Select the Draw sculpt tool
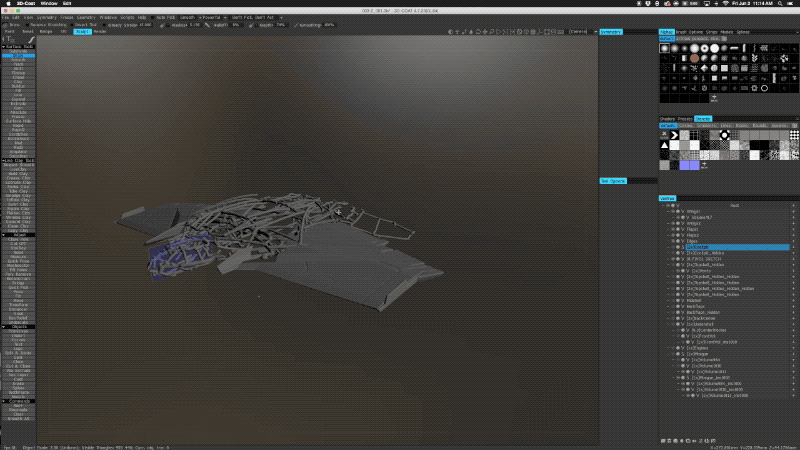The image size is (800, 450). [18, 56]
